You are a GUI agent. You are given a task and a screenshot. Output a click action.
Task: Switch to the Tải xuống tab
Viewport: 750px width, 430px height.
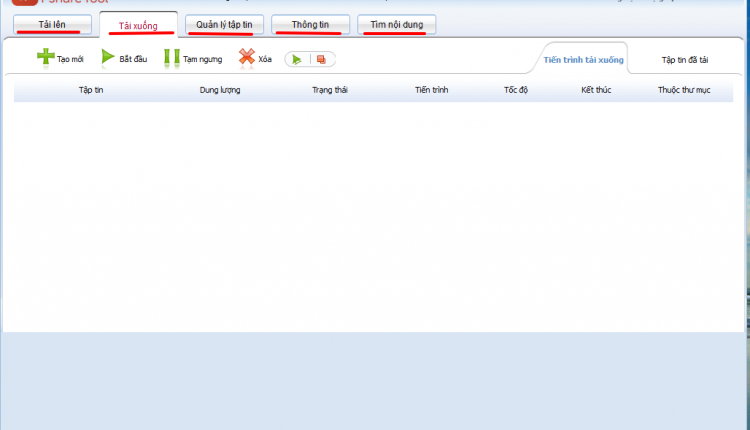coord(138,25)
